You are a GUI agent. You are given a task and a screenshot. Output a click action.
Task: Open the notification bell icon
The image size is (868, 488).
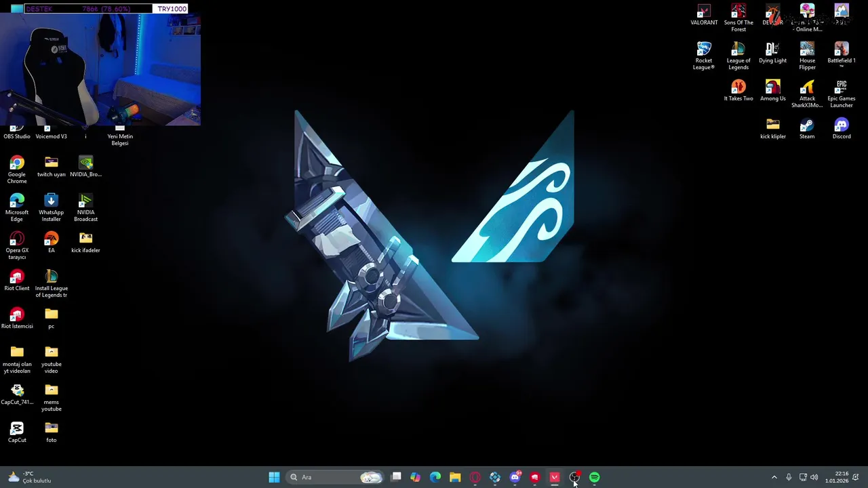point(856,477)
